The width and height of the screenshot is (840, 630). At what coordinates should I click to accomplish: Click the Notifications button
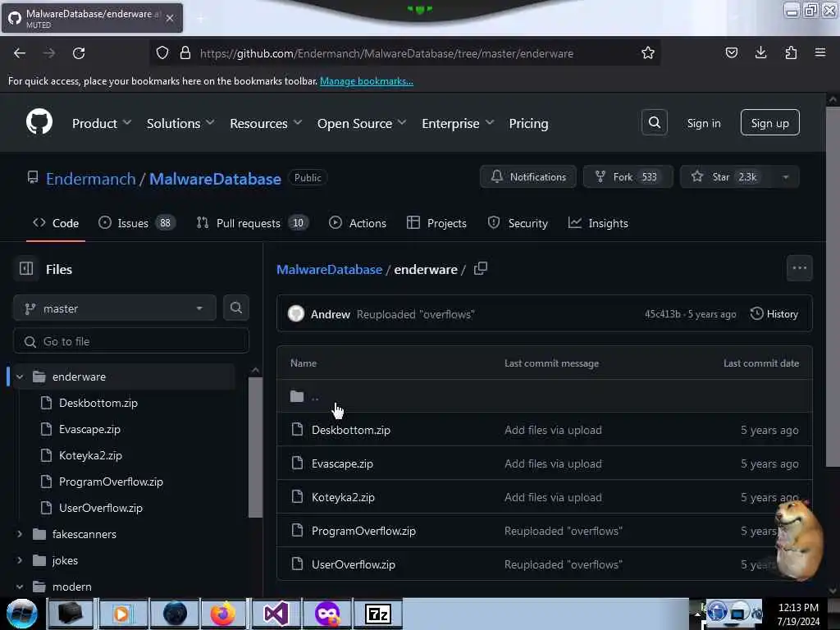(527, 177)
